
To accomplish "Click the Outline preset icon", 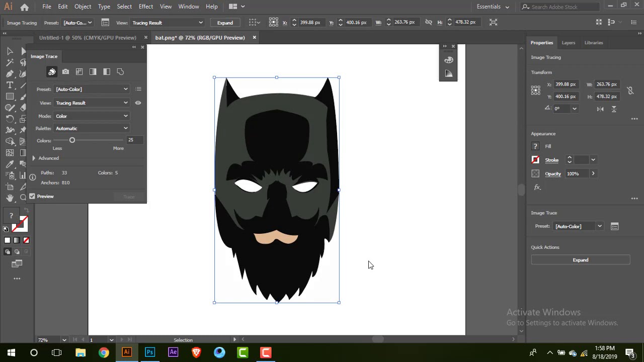I will 120,72.
